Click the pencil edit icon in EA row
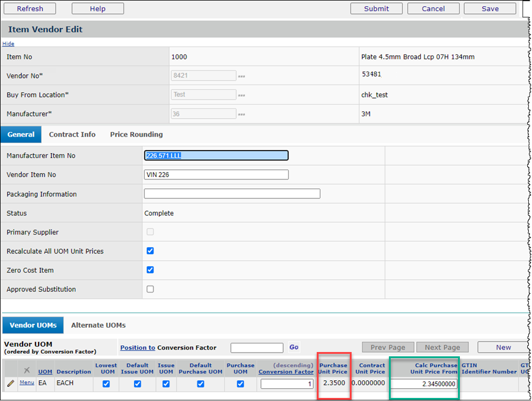Screen dimensions: 532x401 (10, 383)
